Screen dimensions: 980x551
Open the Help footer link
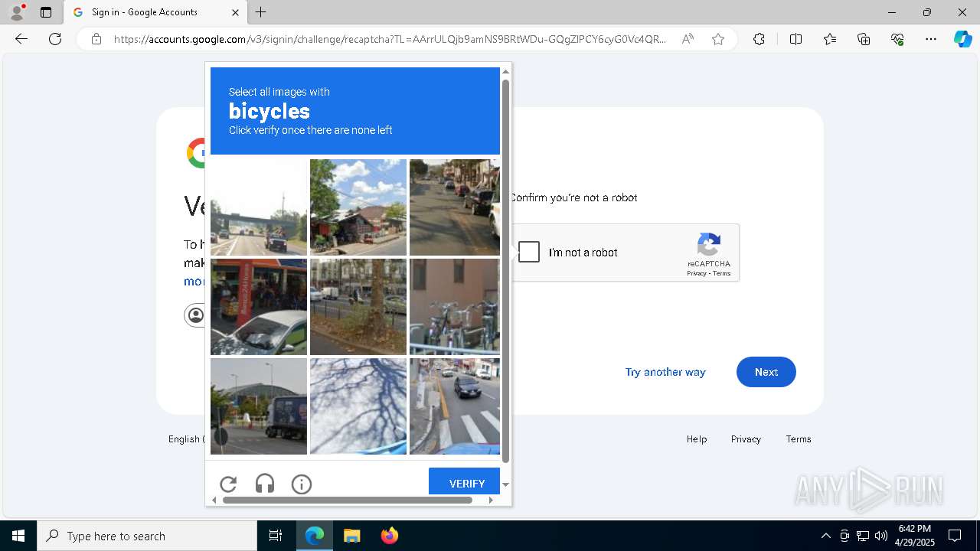[x=697, y=439]
